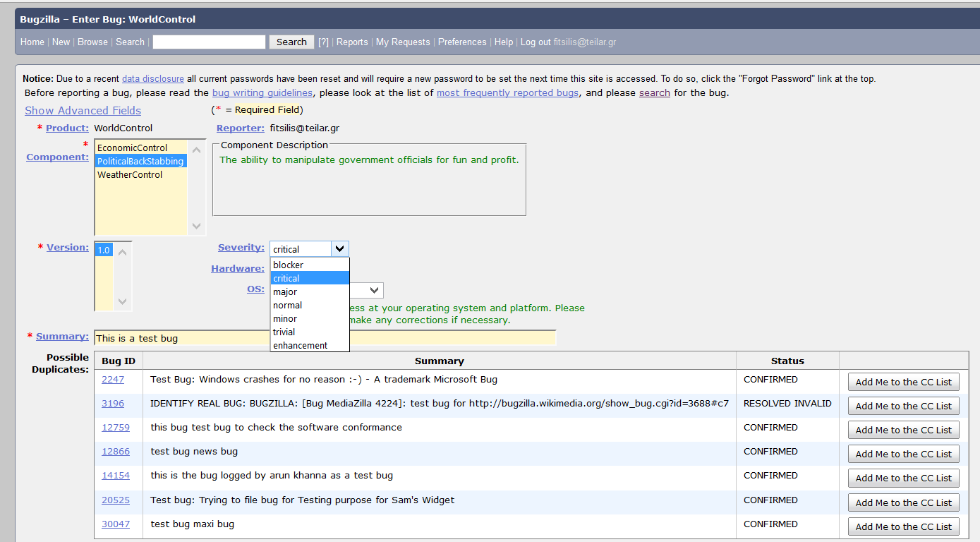The width and height of the screenshot is (980, 542).
Task: Choose minor severity
Action: (x=310, y=319)
